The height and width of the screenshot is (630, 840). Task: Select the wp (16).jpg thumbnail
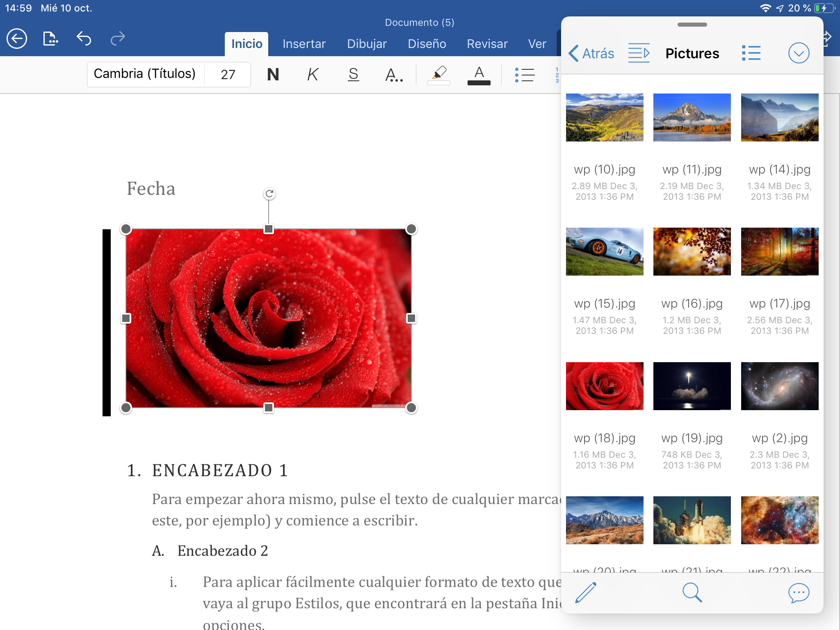[x=692, y=251]
